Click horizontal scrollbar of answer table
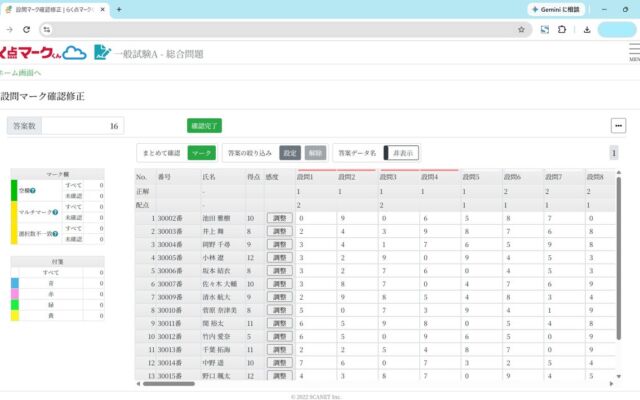The height and width of the screenshot is (400, 640). coord(169,384)
